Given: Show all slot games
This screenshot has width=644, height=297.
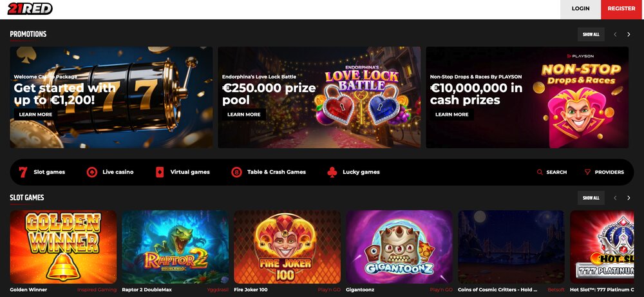Looking at the screenshot, I should coord(591,198).
